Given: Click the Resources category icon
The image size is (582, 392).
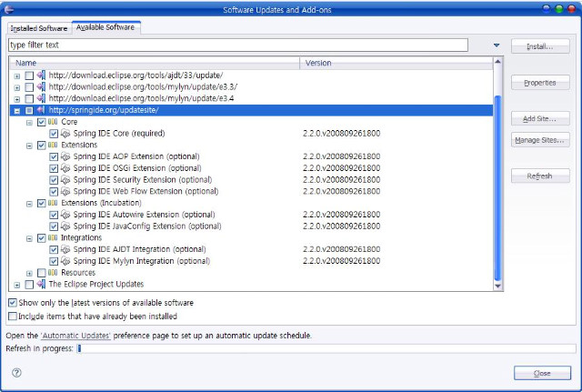Looking at the screenshot, I should point(53,273).
